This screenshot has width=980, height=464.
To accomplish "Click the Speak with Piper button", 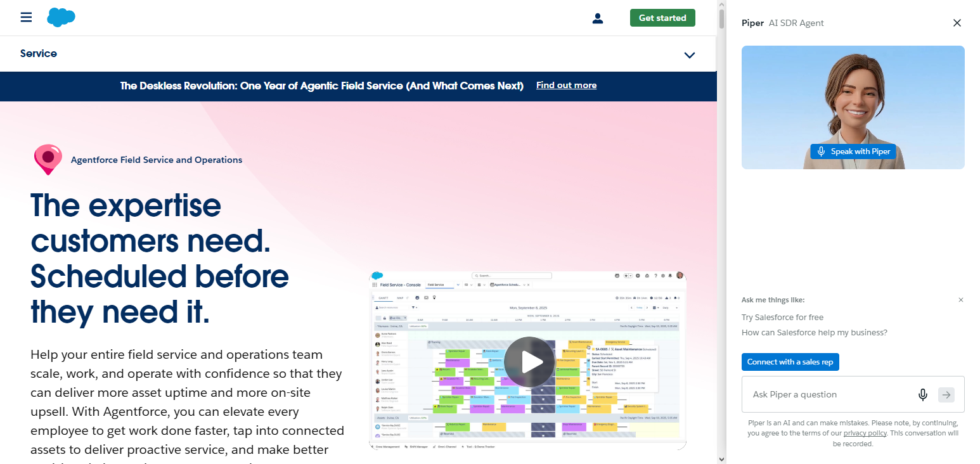I will [x=853, y=151].
